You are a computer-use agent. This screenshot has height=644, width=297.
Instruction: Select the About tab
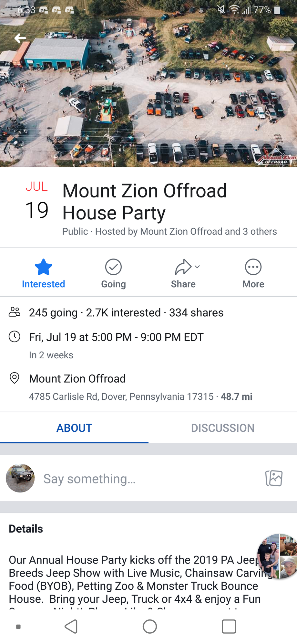tap(74, 428)
